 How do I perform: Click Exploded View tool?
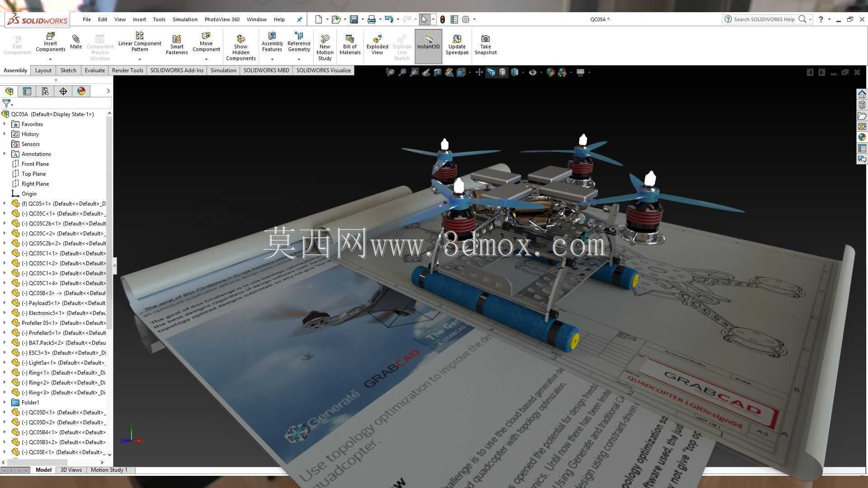tap(377, 45)
